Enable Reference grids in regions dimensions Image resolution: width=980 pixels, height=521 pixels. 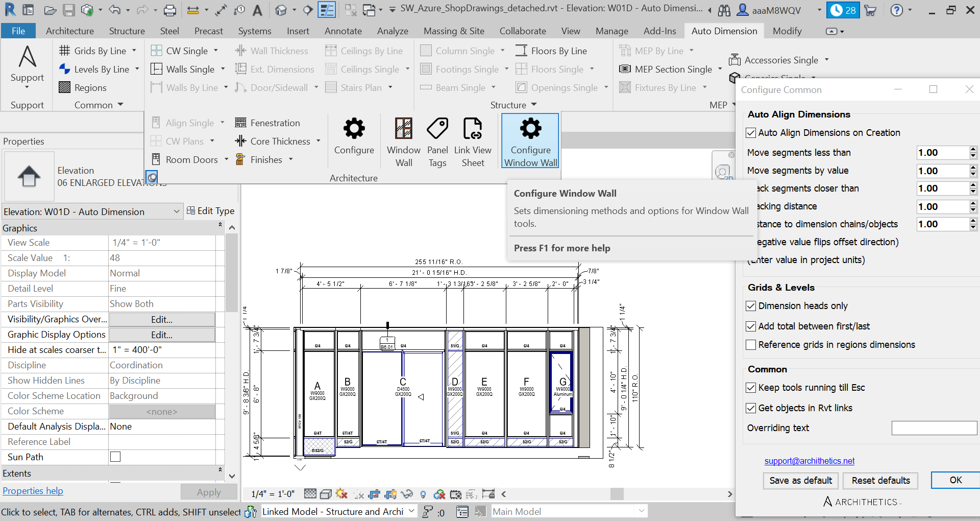(x=750, y=345)
